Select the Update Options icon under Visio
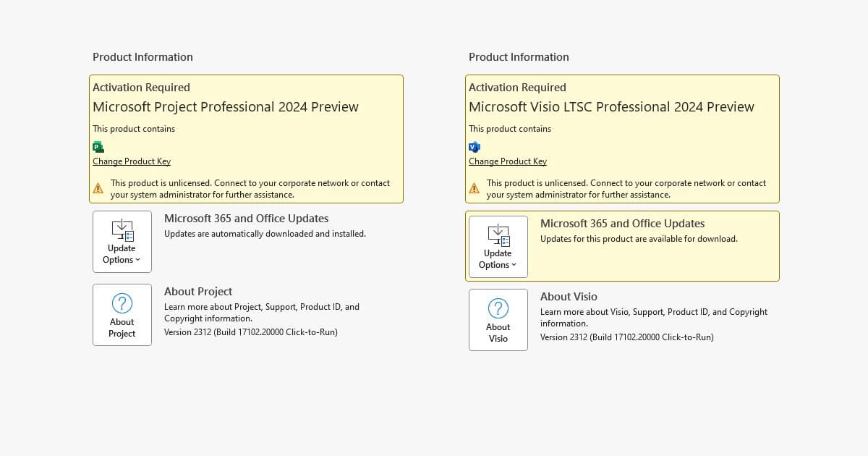Viewport: 868px width, 456px height. 498,237
